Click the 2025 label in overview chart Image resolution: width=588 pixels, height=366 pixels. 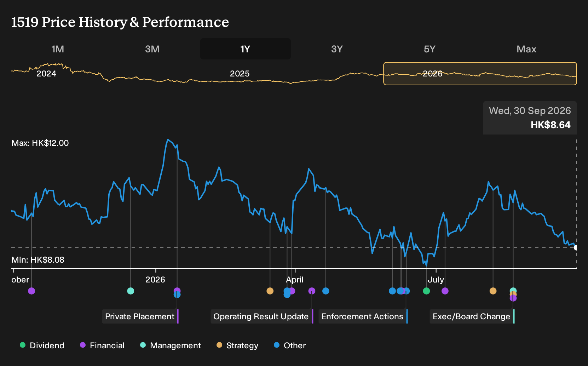pyautogui.click(x=240, y=74)
